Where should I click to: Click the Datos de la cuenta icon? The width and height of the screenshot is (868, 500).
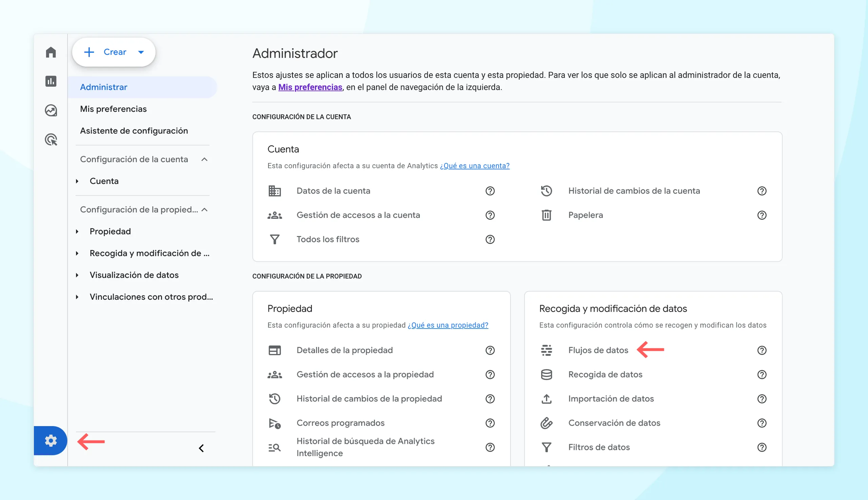pos(274,190)
